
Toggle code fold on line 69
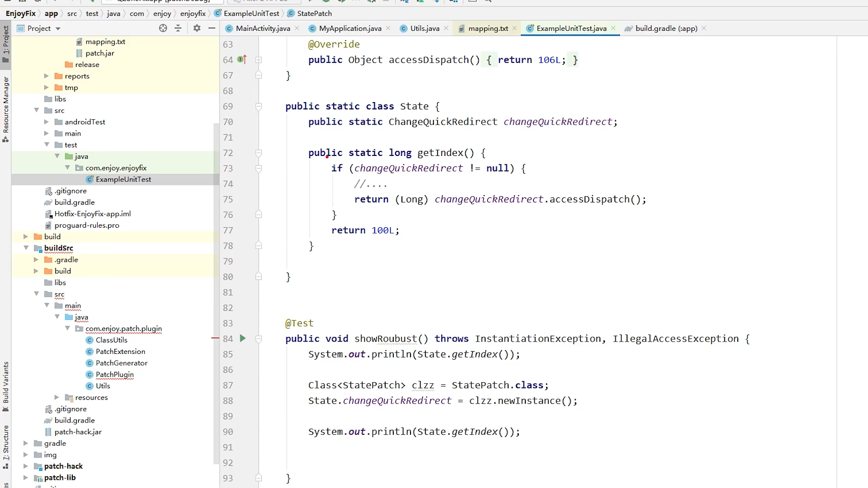click(259, 107)
